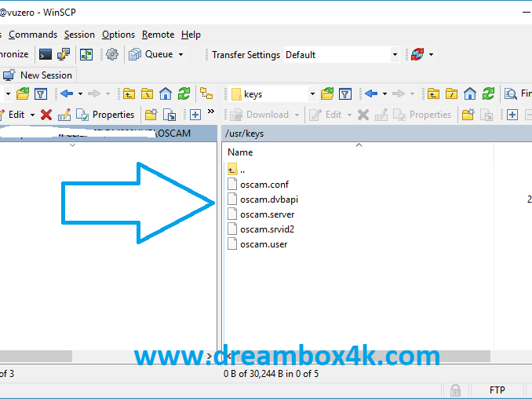Select the oscam.user file

(257, 244)
